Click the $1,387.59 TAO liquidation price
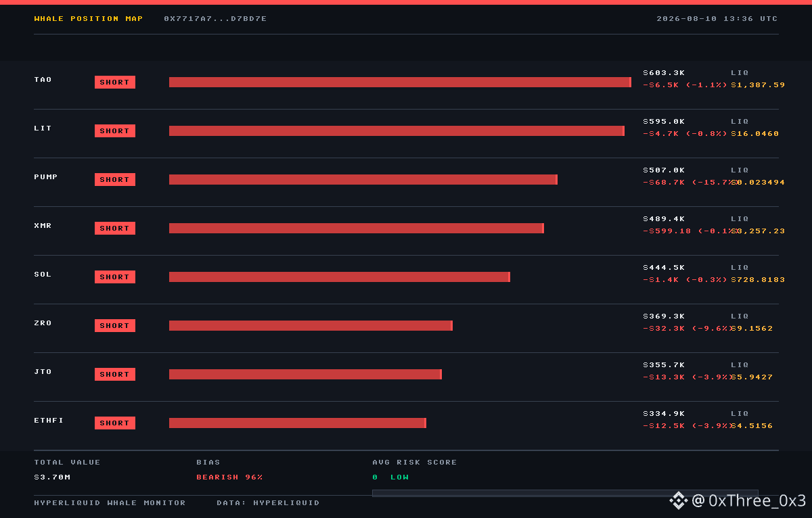This screenshot has width=812, height=518. click(758, 85)
